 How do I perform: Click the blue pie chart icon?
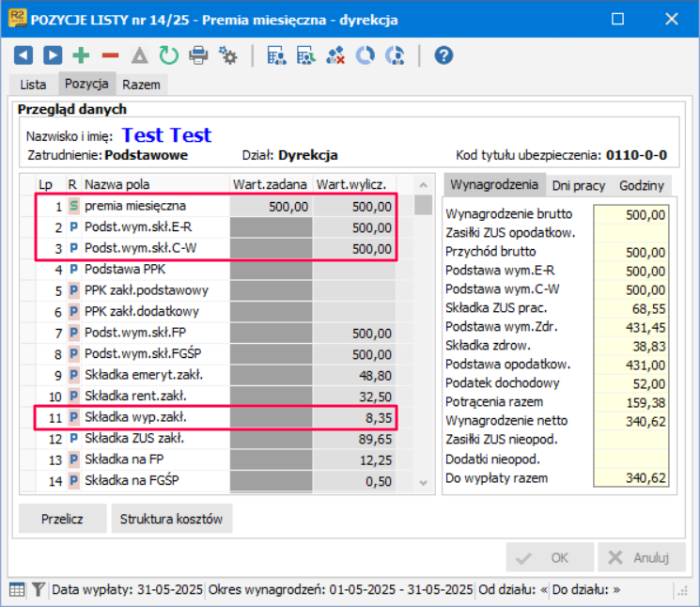pyautogui.click(x=366, y=55)
